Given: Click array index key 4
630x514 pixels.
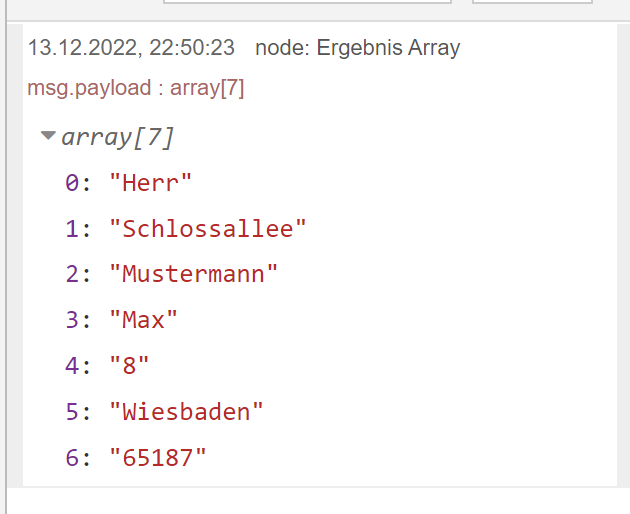Looking at the screenshot, I should click(72, 366).
